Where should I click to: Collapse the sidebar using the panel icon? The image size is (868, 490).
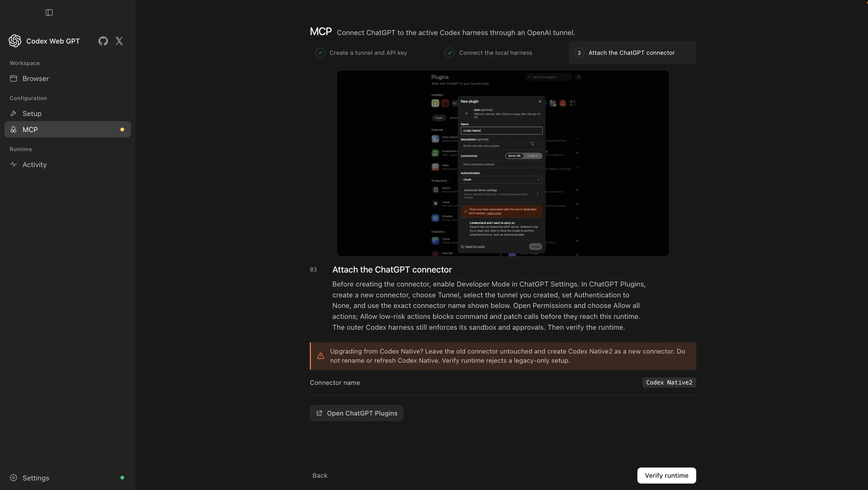[49, 13]
